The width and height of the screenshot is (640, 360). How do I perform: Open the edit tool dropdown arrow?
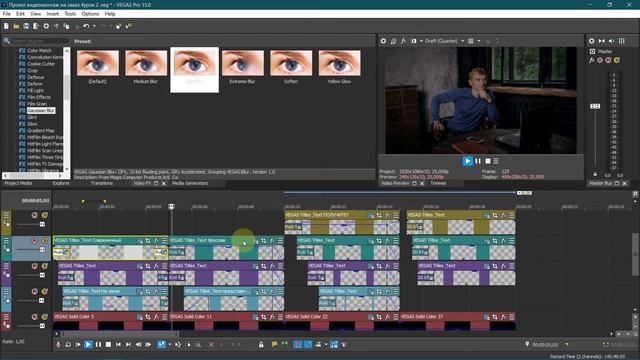pos(169,344)
